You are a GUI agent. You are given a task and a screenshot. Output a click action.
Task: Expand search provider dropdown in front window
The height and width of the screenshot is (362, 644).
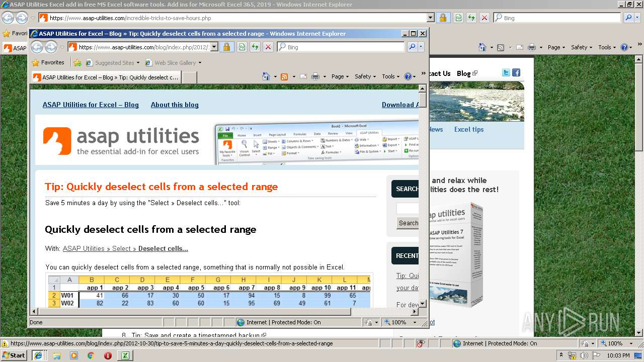coord(421,47)
